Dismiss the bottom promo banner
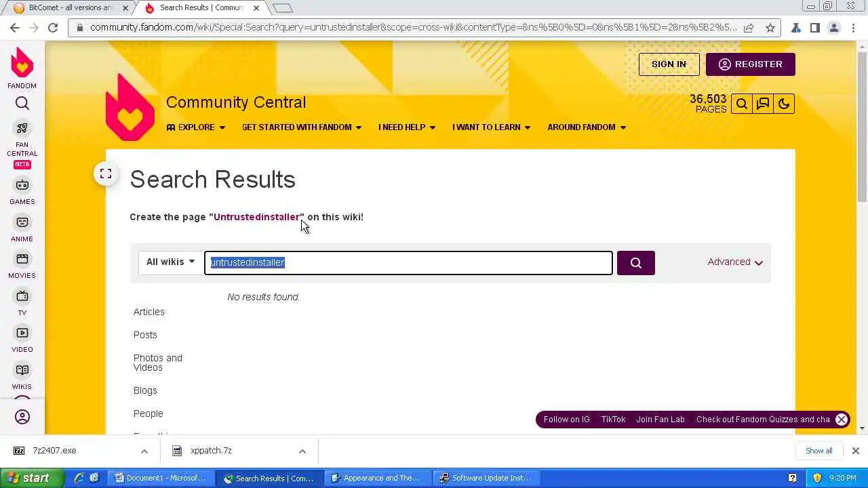Viewport: 868px width, 488px height. 842,420
